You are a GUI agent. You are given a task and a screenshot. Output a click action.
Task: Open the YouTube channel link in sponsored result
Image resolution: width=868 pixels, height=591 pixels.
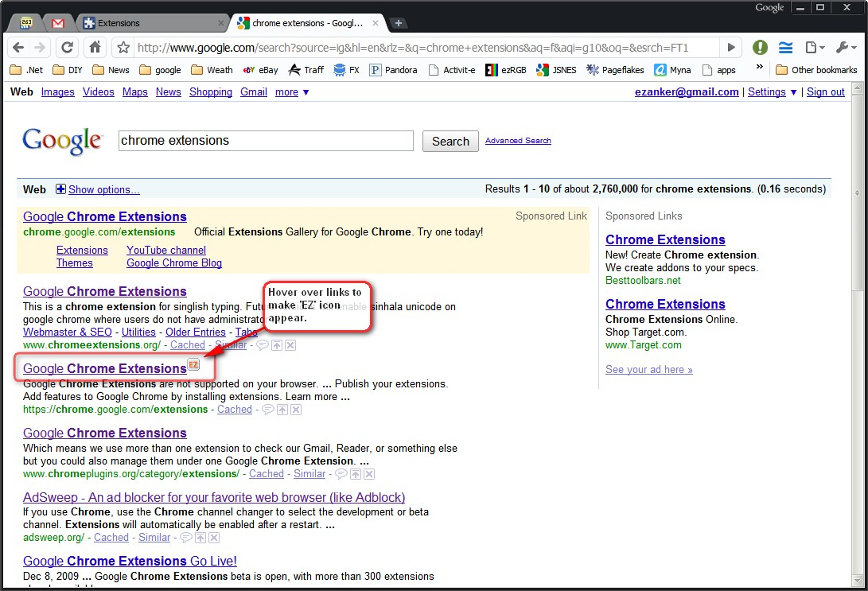pyautogui.click(x=166, y=250)
